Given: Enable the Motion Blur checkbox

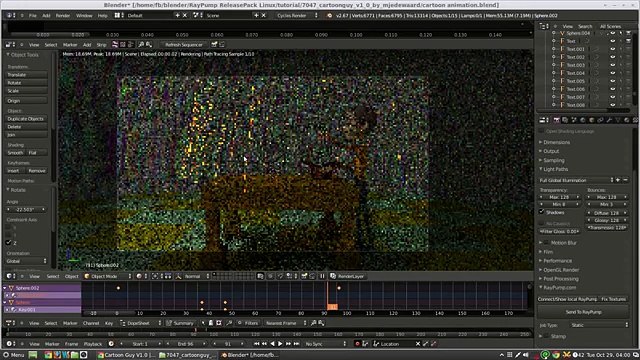Looking at the screenshot, I should tap(547, 243).
